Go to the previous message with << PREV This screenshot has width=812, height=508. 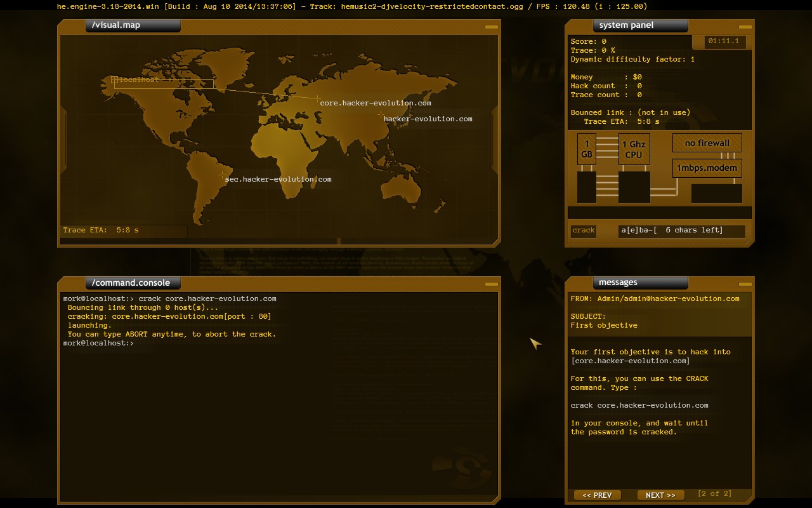(597, 495)
